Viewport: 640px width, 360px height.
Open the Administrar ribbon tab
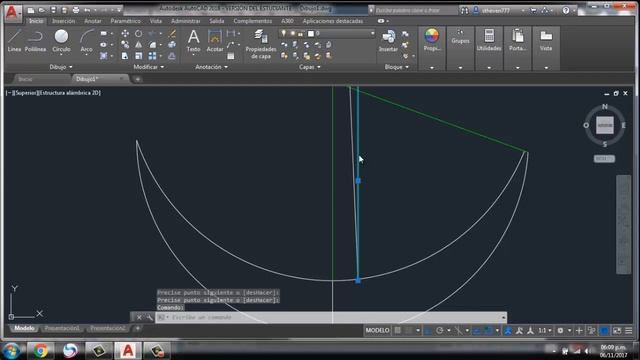pos(186,21)
